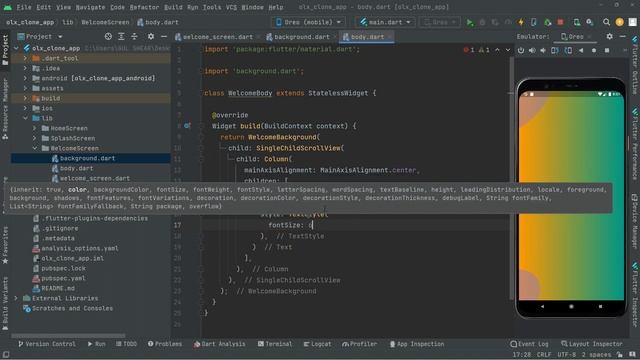This screenshot has width=640, height=360.
Task: Tap Home button on emulated phone
Action: coord(571,306)
